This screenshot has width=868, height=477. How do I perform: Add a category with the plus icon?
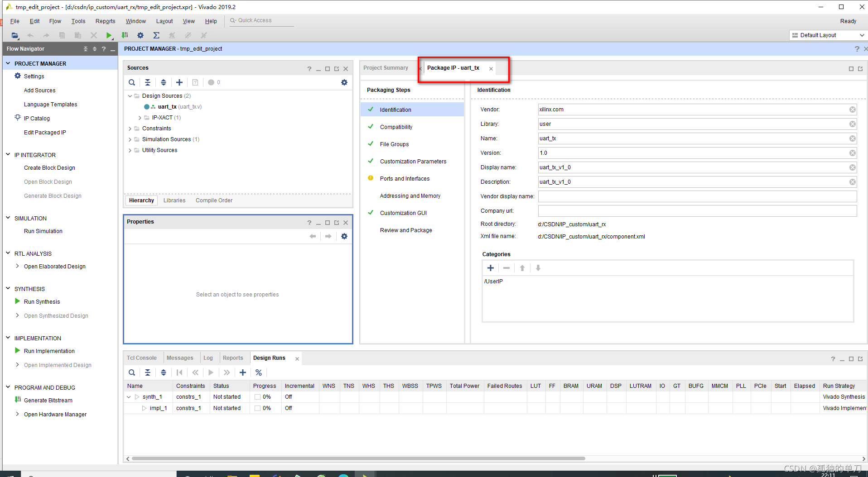(491, 268)
